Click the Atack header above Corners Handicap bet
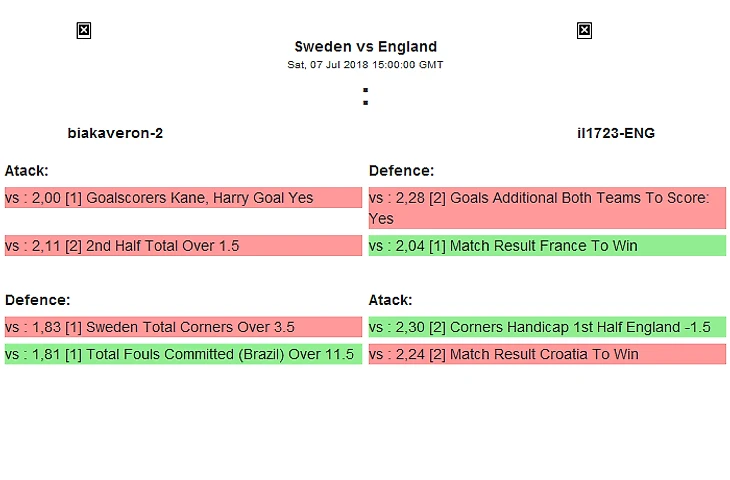730x480 pixels. 390,300
